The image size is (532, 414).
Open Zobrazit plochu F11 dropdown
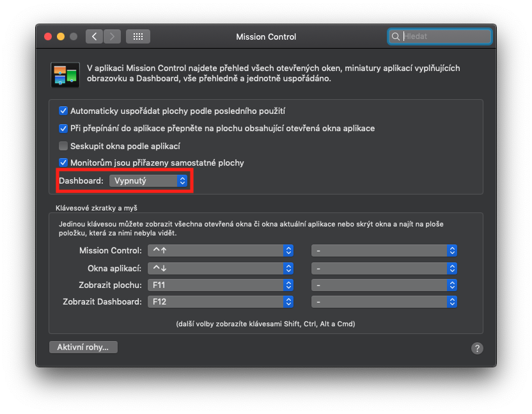(221, 285)
